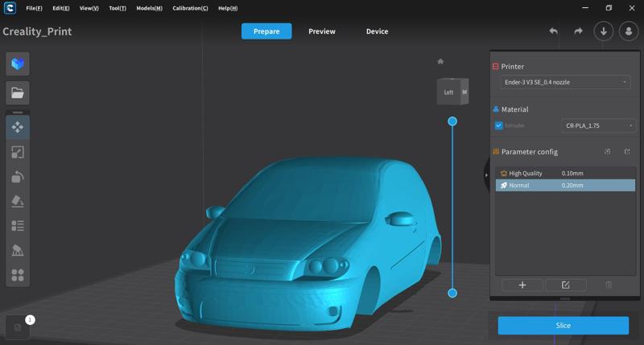Screen dimensions: 644x345
Task: Click the export icon beside Parameter config
Action: [x=627, y=151]
